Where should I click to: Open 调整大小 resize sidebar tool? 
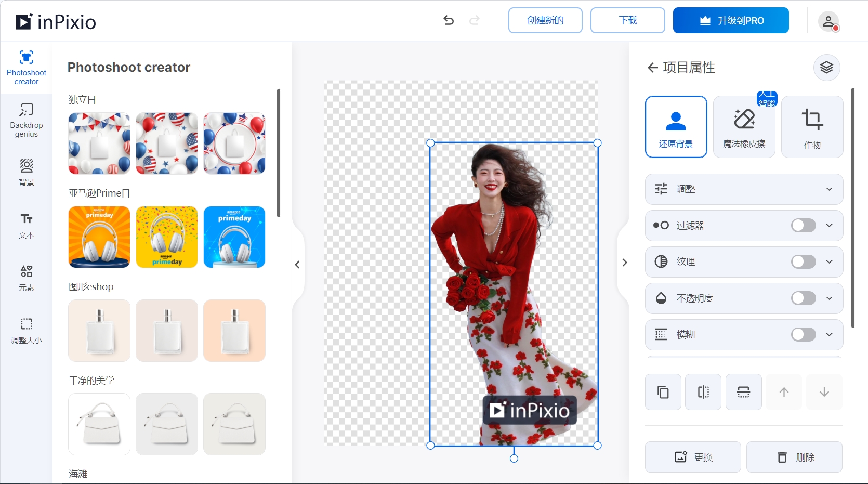tap(27, 330)
